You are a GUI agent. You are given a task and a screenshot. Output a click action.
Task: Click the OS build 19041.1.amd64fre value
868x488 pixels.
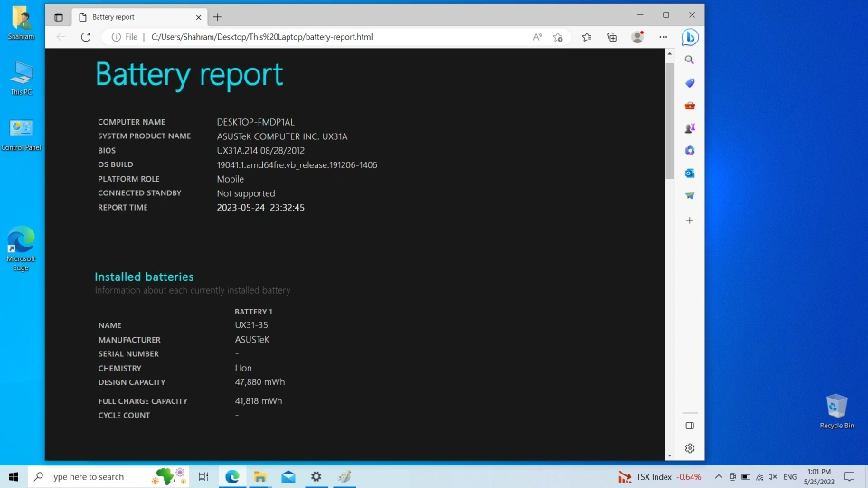[297, 164]
